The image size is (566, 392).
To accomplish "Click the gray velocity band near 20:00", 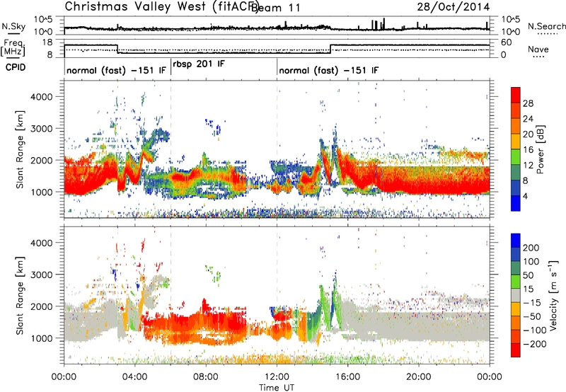I will [x=419, y=327].
